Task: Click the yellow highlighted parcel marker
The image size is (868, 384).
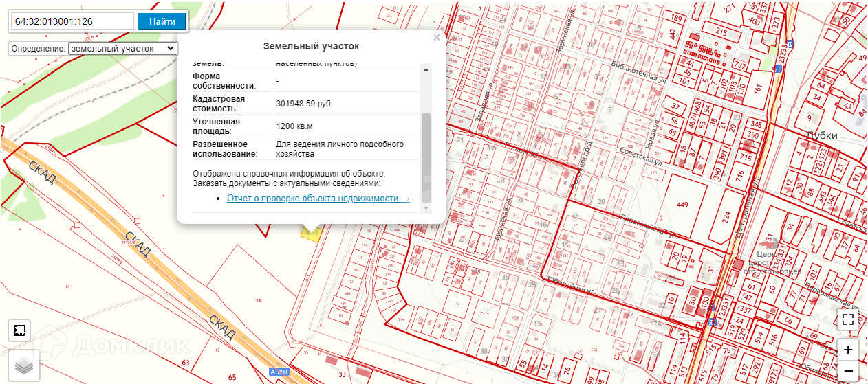Action: pos(311,232)
